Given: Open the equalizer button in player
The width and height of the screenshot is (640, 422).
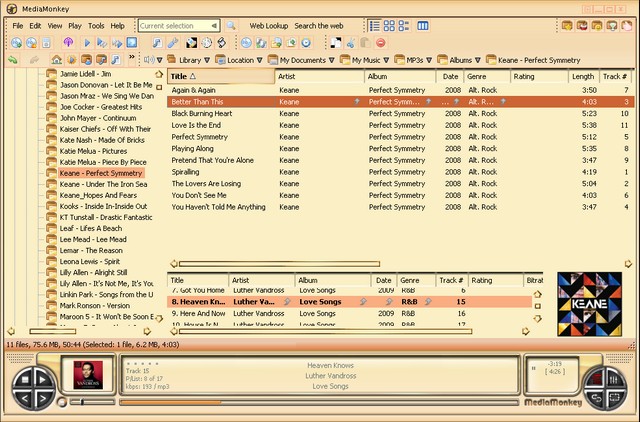Looking at the screenshot, I should [613, 380].
